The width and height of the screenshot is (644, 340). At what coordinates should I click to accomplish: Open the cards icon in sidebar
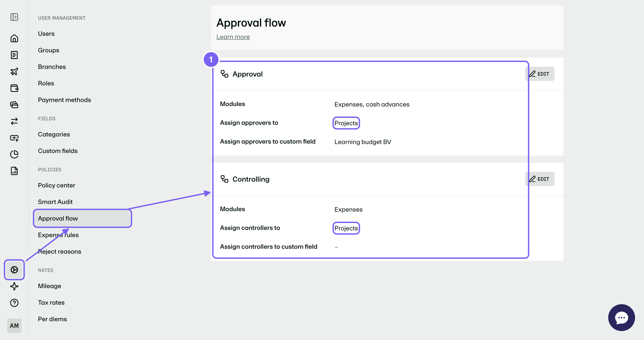tap(14, 104)
